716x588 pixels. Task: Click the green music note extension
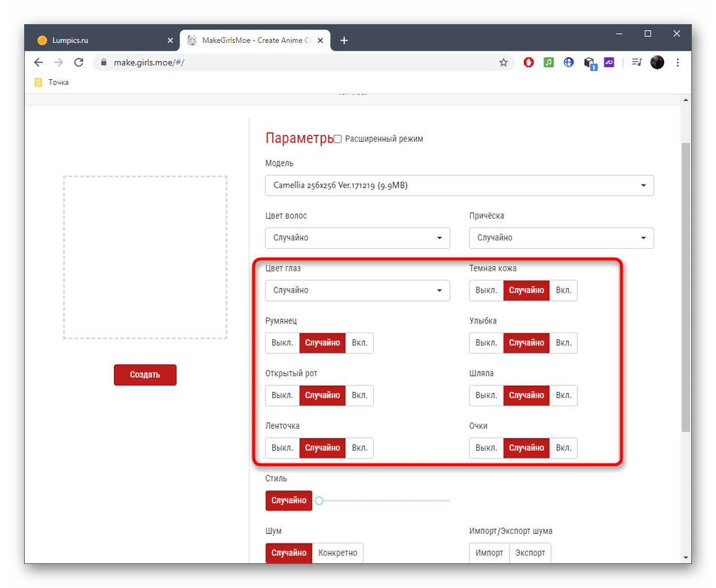tap(549, 63)
